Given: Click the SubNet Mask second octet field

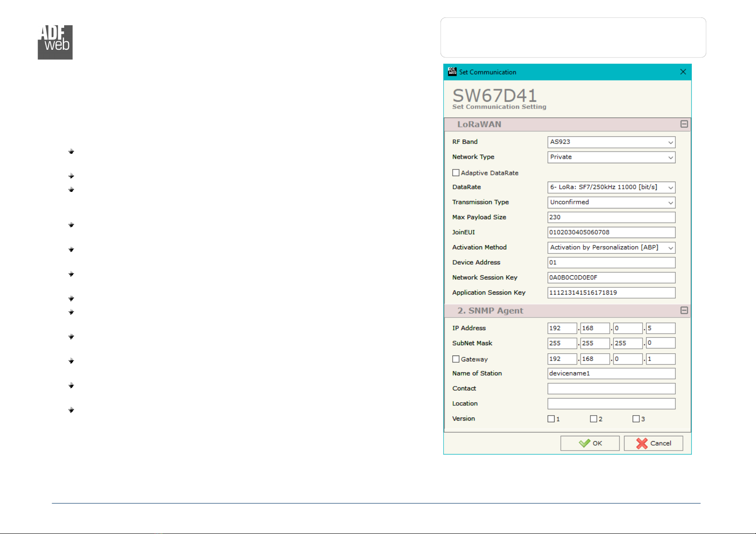Looking at the screenshot, I should point(595,343).
